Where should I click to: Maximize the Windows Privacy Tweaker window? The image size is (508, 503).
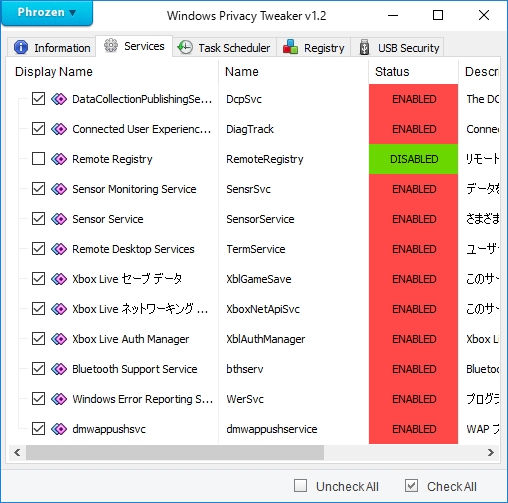click(438, 15)
